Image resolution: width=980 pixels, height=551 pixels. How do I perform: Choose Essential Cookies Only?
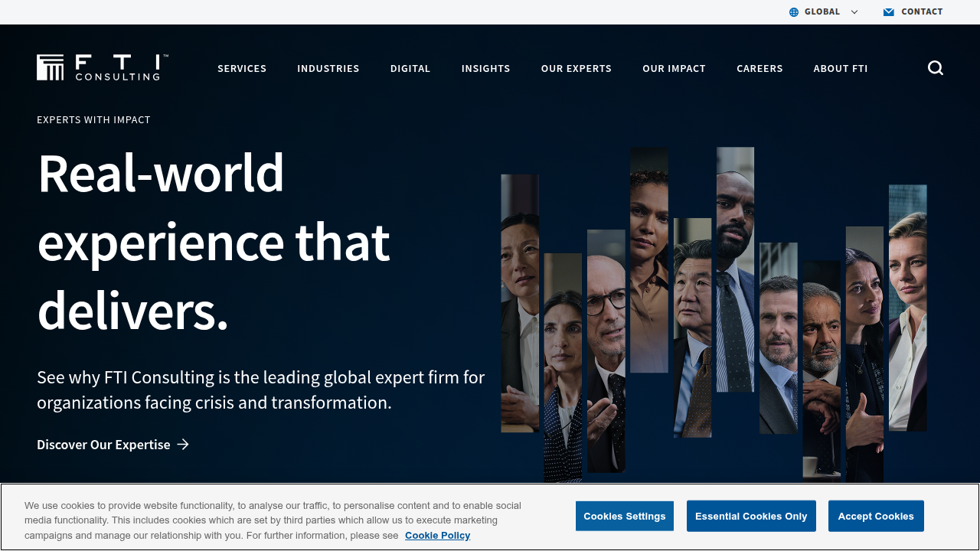751,516
